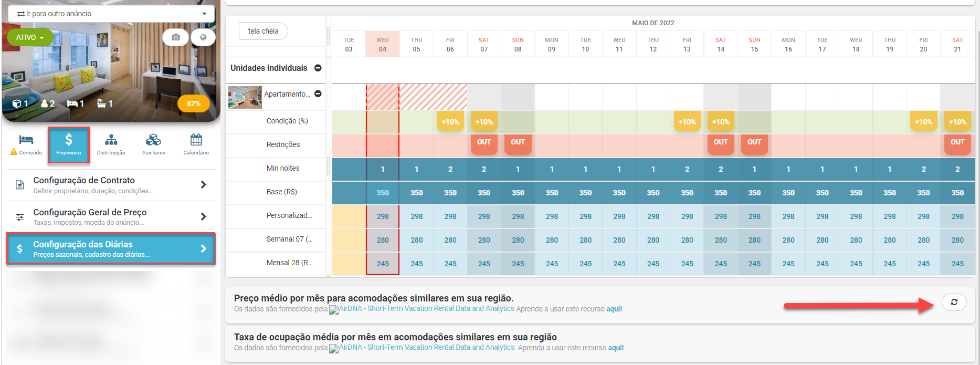This screenshot has height=365, width=980.
Task: Click +10% condition badge on SAT 07
Action: (x=484, y=122)
